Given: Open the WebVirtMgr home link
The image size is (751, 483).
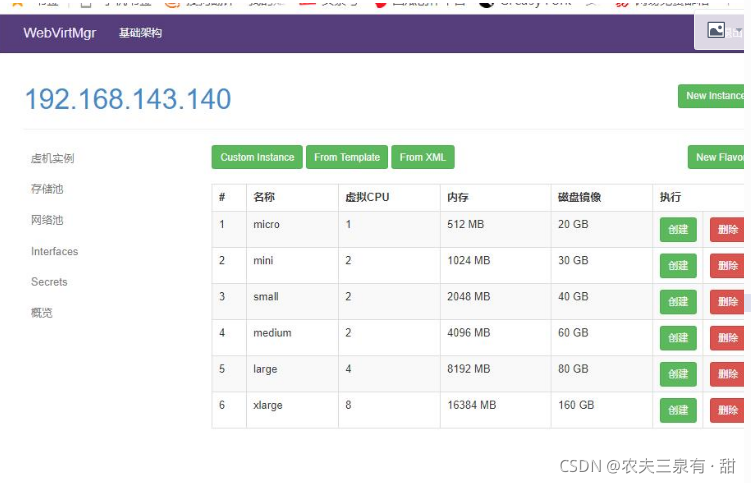Looking at the screenshot, I should (x=59, y=33).
